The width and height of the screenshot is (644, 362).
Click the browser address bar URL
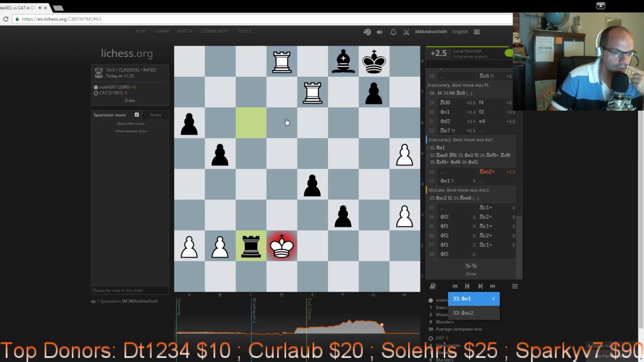point(61,19)
